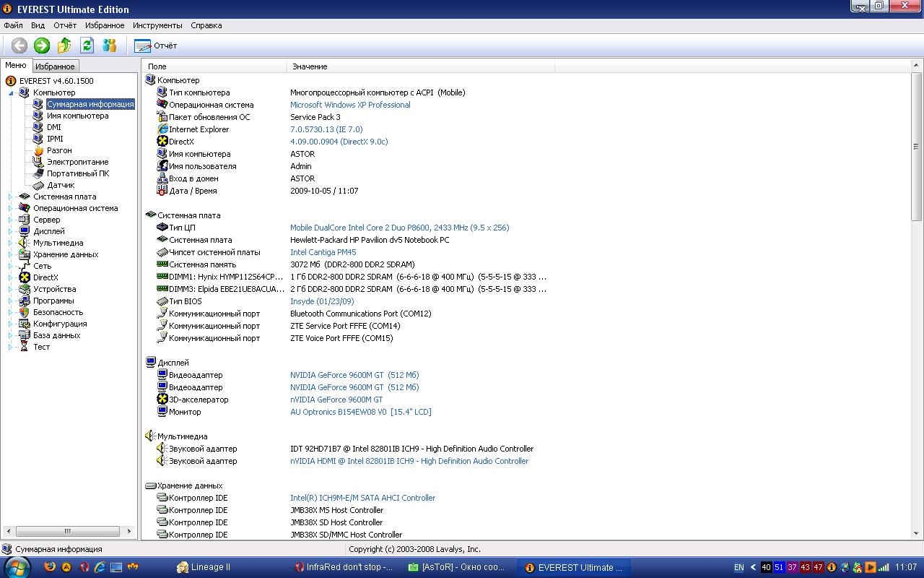Click the 3D-акселератор row icon
924x578 pixels.
[162, 400]
